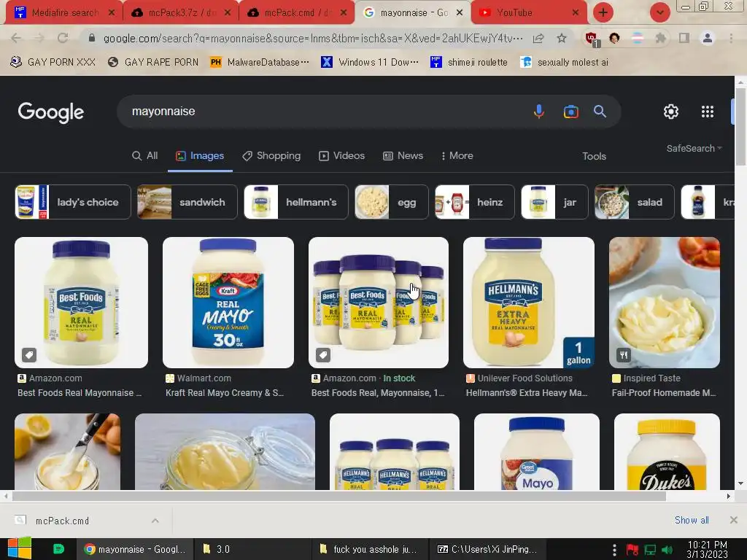Screen dimensions: 747x560
Task: Filter by salad chip
Action: (x=635, y=202)
